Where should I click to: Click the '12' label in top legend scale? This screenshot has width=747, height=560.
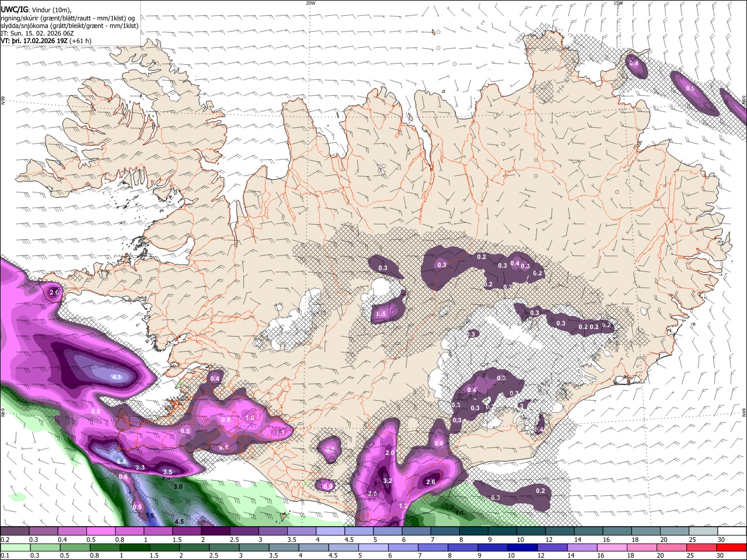pos(549,539)
